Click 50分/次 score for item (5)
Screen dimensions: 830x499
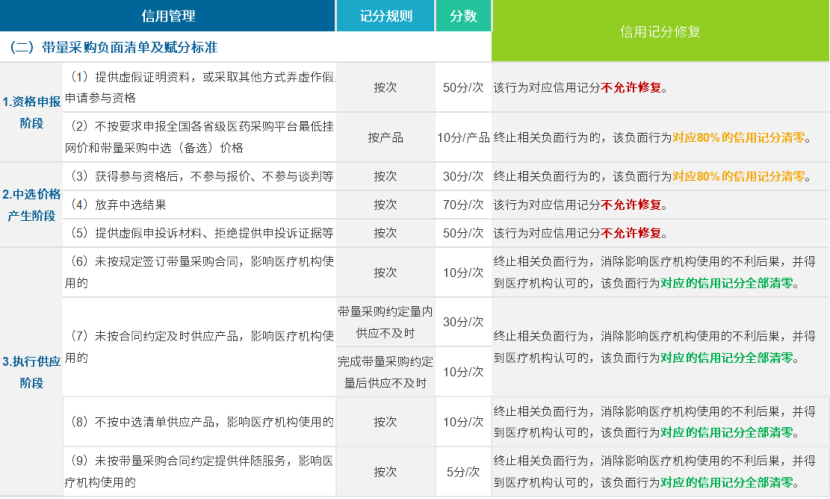click(463, 233)
